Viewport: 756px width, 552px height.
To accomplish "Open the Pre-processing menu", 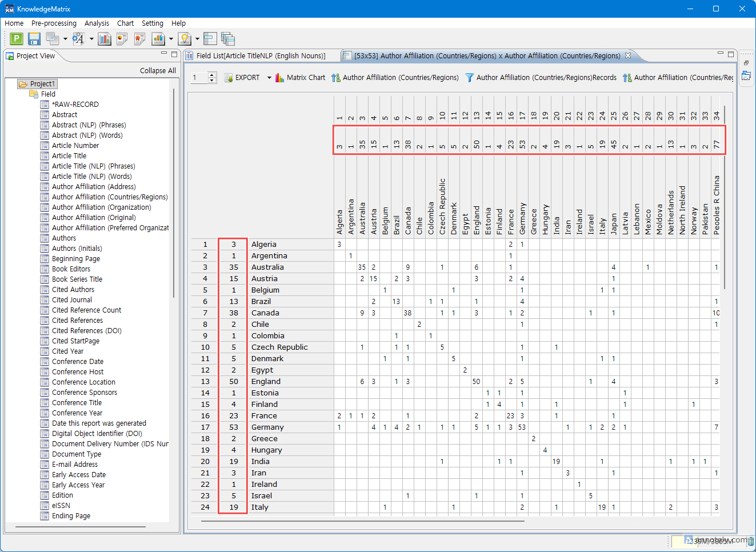I will (x=54, y=23).
